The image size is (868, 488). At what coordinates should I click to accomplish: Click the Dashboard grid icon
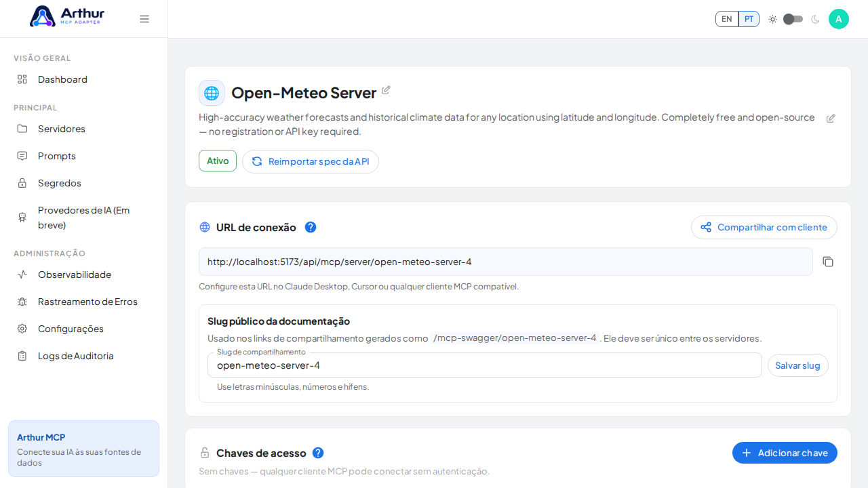pyautogui.click(x=22, y=79)
